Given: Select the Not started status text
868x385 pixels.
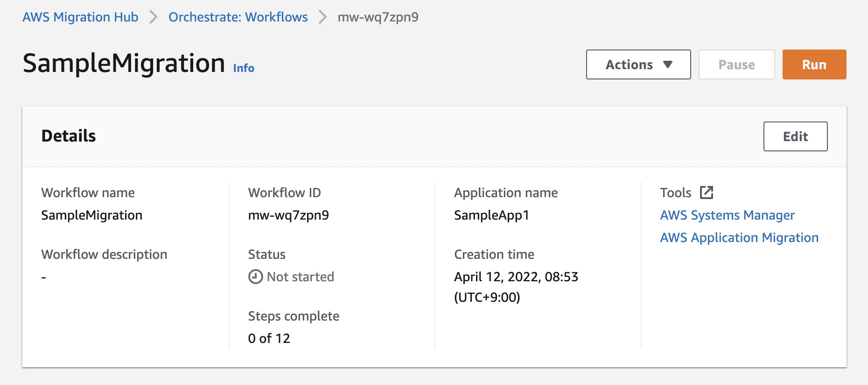Looking at the screenshot, I should [x=301, y=277].
